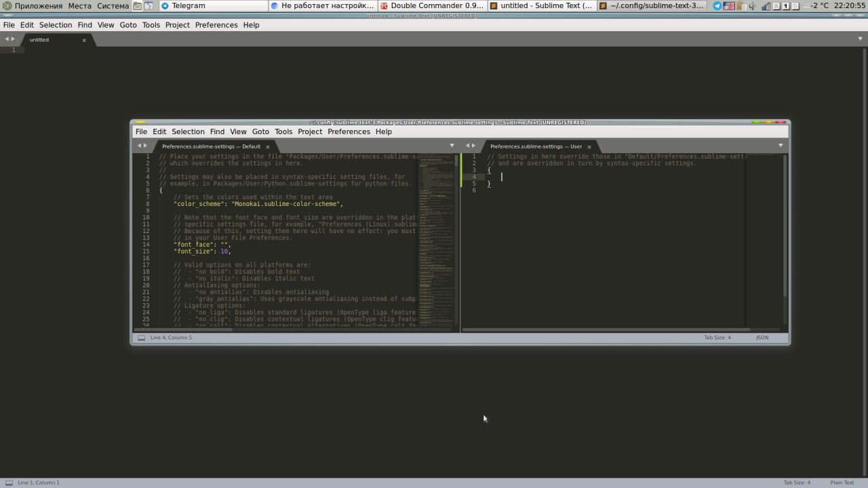Click the -2 °C weather indicator
This screenshot has height=488, width=868.
[x=814, y=5]
